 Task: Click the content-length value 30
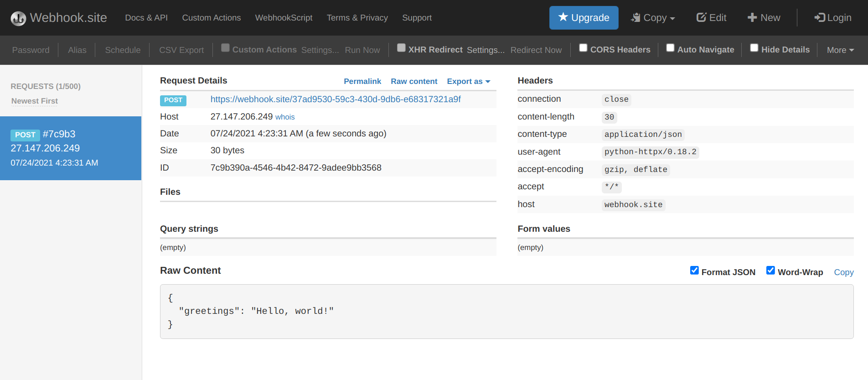tap(610, 117)
